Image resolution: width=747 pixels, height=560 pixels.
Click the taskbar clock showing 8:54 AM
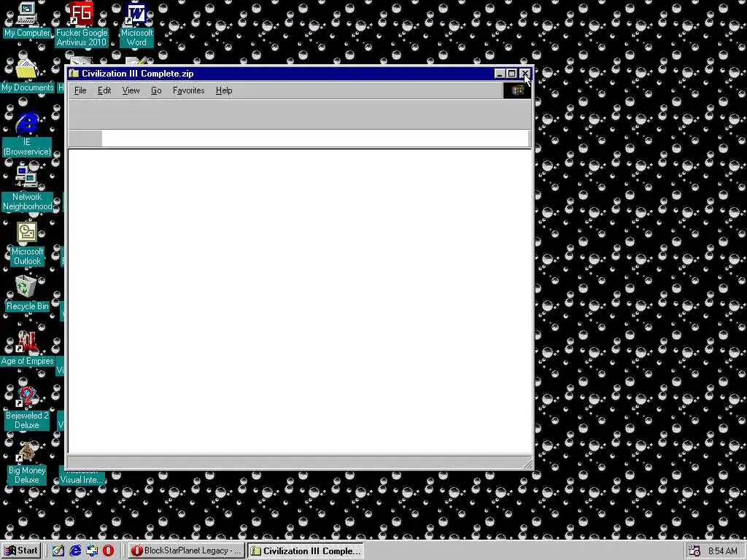(x=723, y=551)
